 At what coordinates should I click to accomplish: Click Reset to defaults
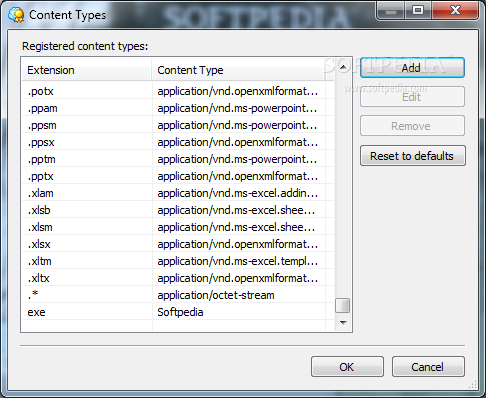[413, 156]
